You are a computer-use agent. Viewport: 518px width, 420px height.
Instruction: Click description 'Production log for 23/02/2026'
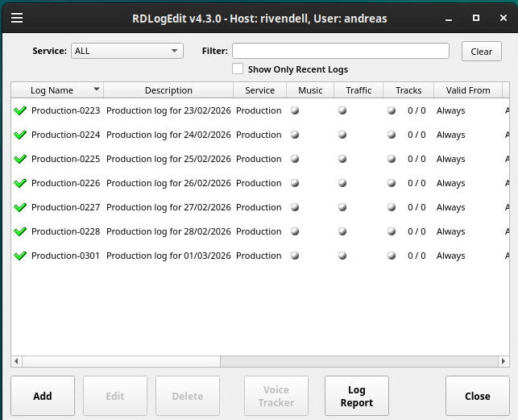pos(168,110)
